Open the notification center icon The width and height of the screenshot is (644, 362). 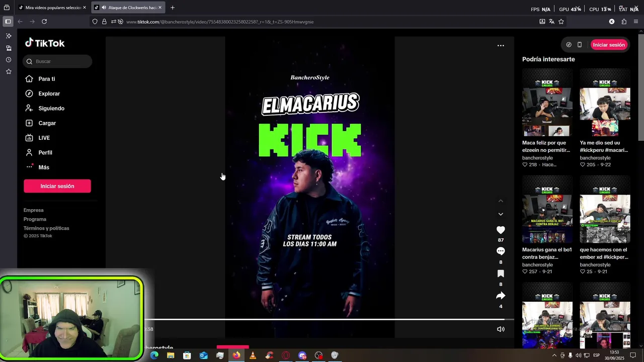(633, 355)
